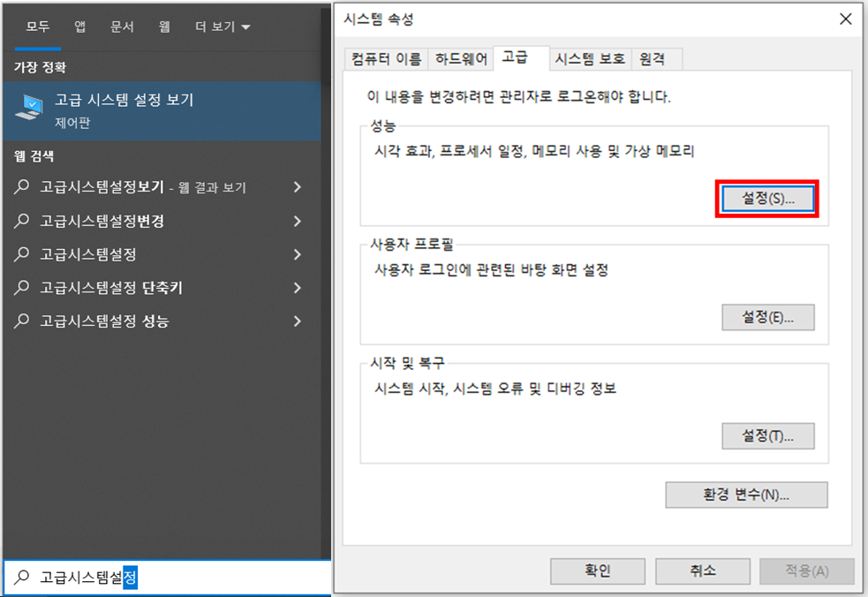Click the 취소 button
Viewport: 868px width, 597px height.
pos(703,571)
